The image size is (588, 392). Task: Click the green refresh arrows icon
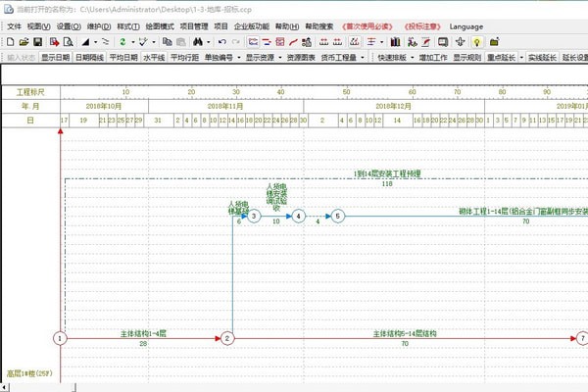pyautogui.click(x=122, y=42)
